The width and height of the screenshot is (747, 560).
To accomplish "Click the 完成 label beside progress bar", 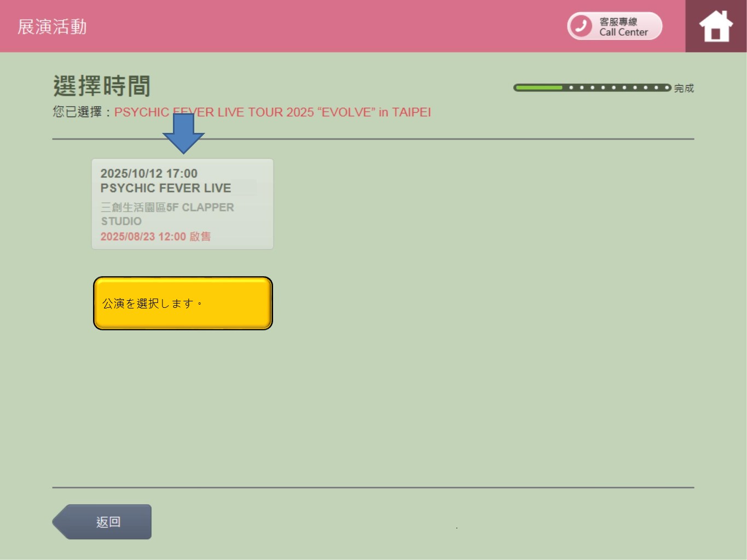I will 684,88.
